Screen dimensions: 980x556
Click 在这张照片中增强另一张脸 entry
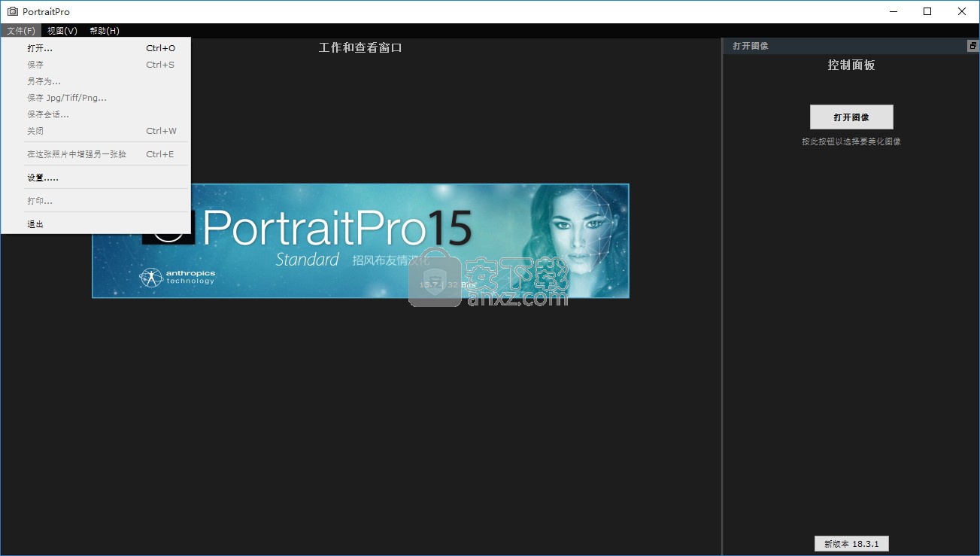(x=96, y=154)
